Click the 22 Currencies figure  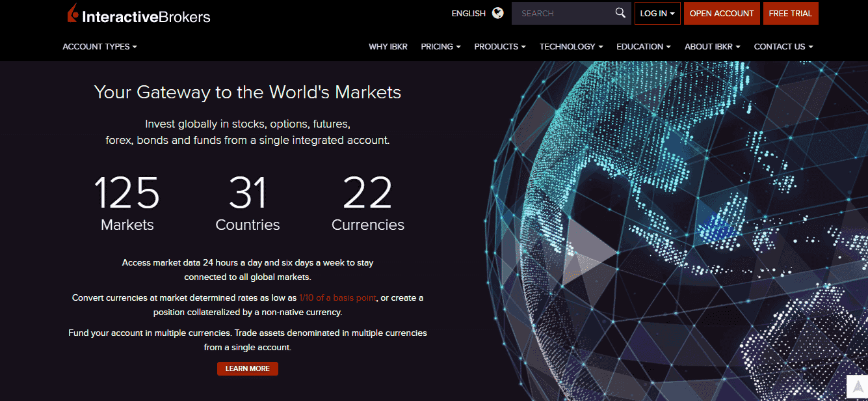click(368, 203)
